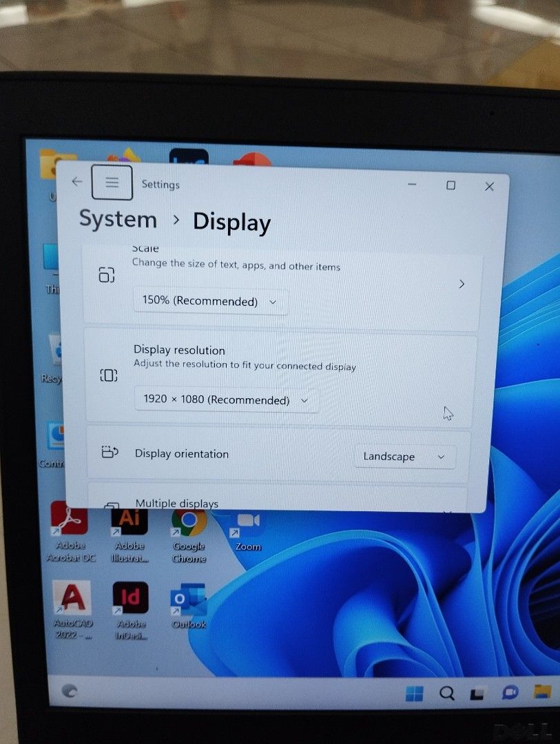Open the 150% (Recommended) scale dropdown
Image resolution: width=560 pixels, height=744 pixels.
(x=210, y=301)
